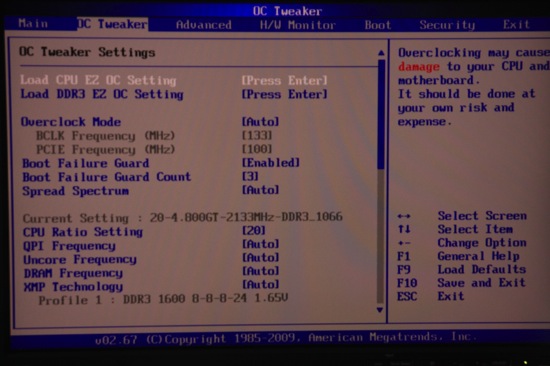The width and height of the screenshot is (550, 366).
Task: Click the PCIE Frequency value 100
Action: [x=257, y=149]
